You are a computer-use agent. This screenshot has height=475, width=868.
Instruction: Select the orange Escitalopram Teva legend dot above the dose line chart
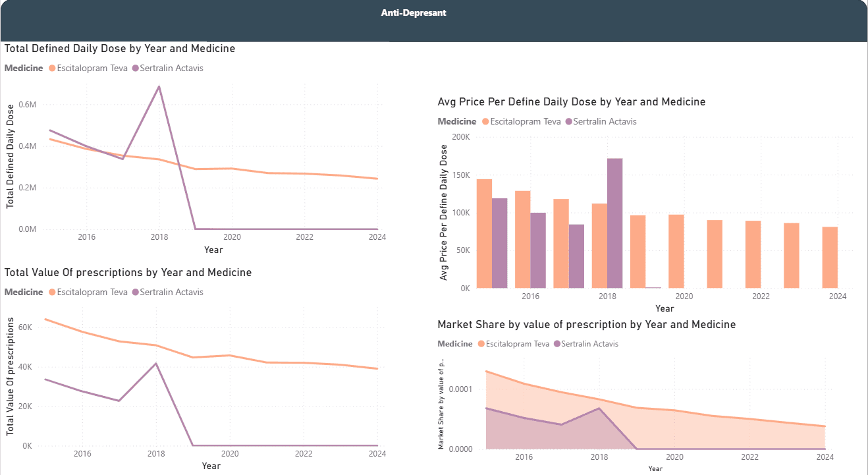(51, 68)
